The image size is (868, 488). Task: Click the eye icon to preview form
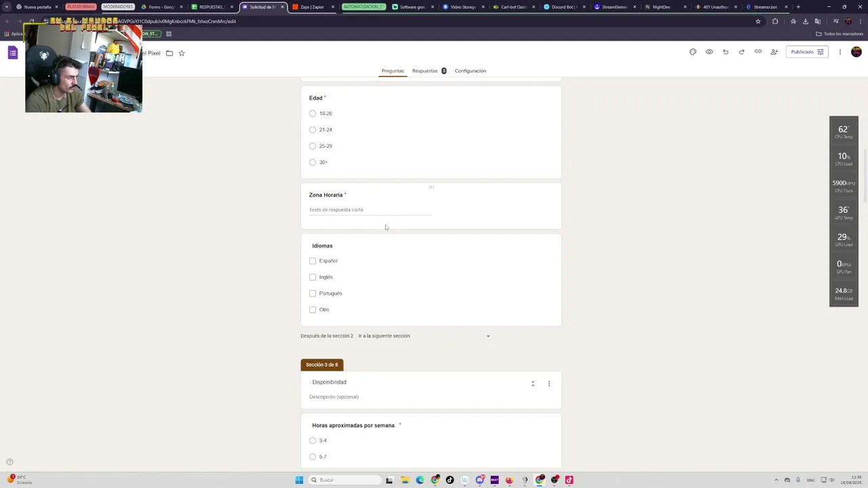pos(709,52)
